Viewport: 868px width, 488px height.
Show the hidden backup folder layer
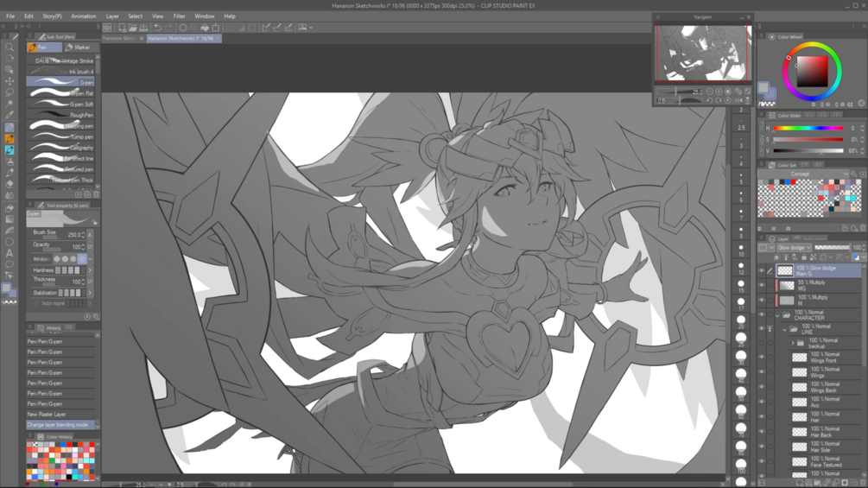point(761,343)
